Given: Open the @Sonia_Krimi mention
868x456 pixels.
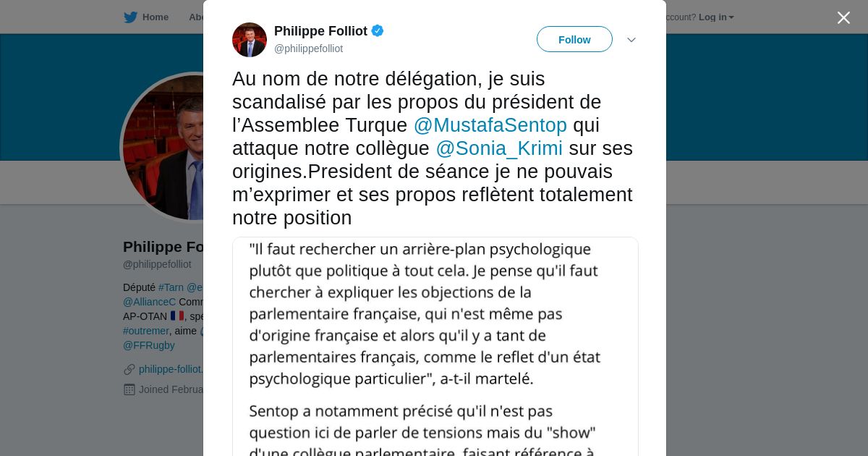Looking at the screenshot, I should (x=498, y=148).
